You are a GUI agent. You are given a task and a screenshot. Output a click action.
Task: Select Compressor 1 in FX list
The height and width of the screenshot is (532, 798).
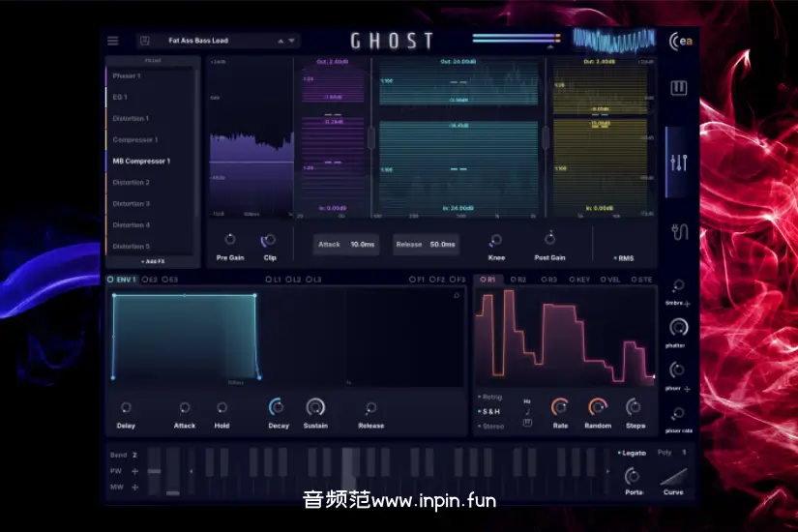coord(150,139)
